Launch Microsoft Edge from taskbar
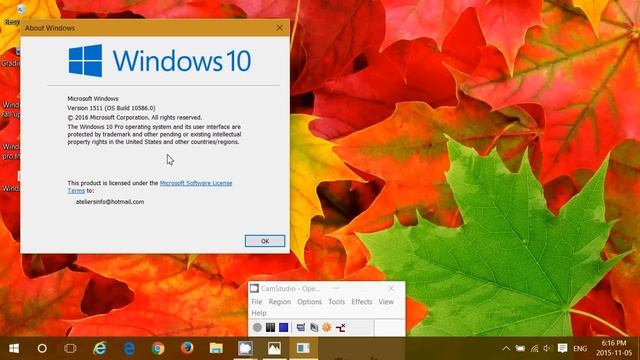640x360 pixels. pos(129,348)
